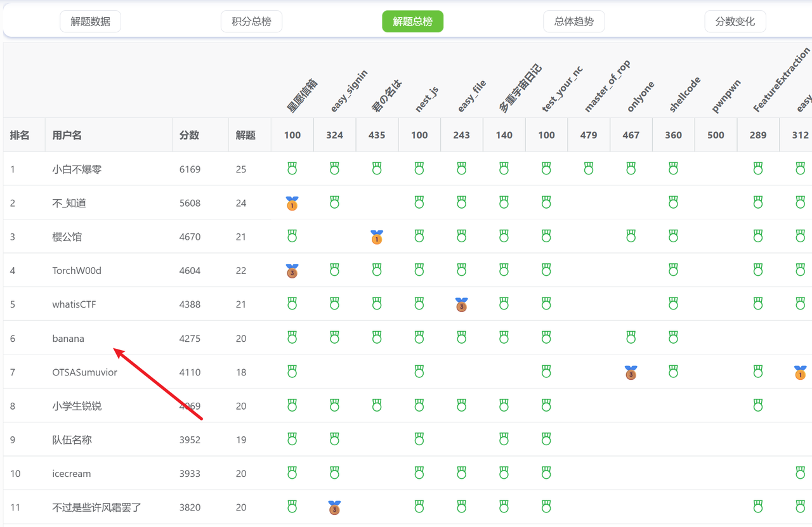This screenshot has height=527, width=812.
Task: Click the bronze medal in OTSASumuvior's onlyone cell
Action: coord(631,372)
